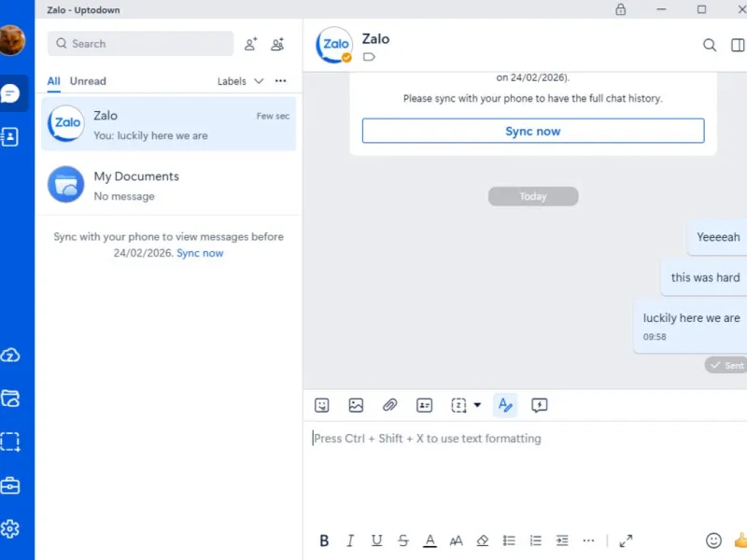Launch screen capture tool in sidebar
The image size is (747, 560).
(x=10, y=441)
